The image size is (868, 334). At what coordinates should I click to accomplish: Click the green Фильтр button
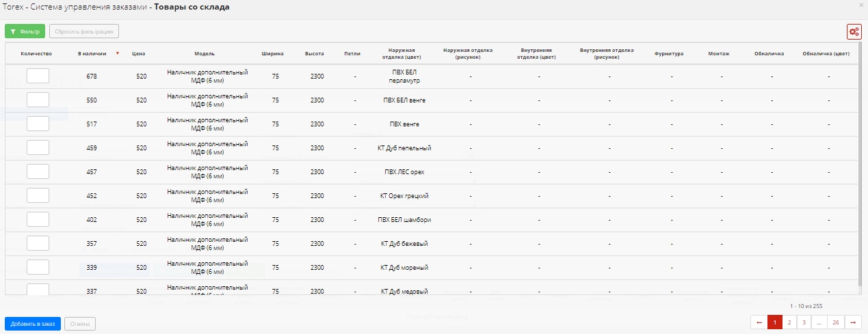pyautogui.click(x=25, y=31)
